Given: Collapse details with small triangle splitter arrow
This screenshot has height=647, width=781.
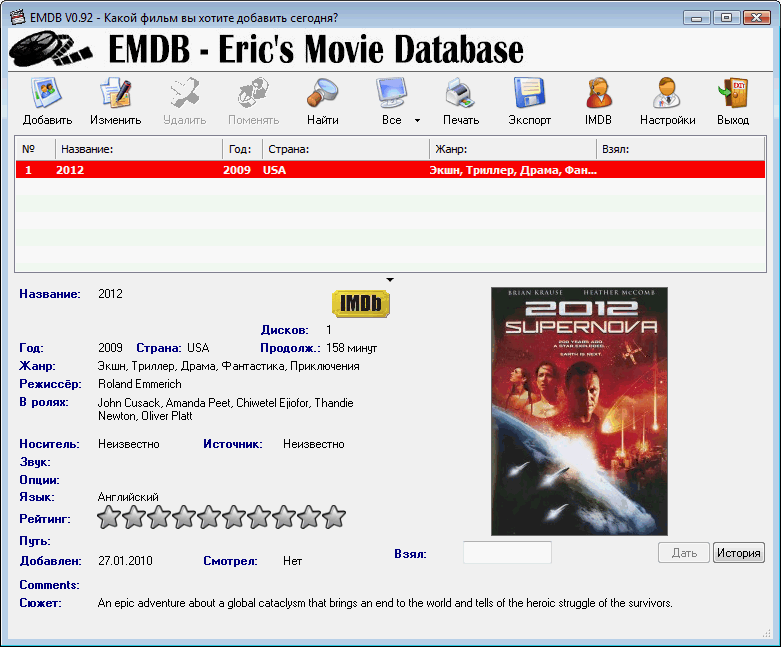Looking at the screenshot, I should point(390,279).
